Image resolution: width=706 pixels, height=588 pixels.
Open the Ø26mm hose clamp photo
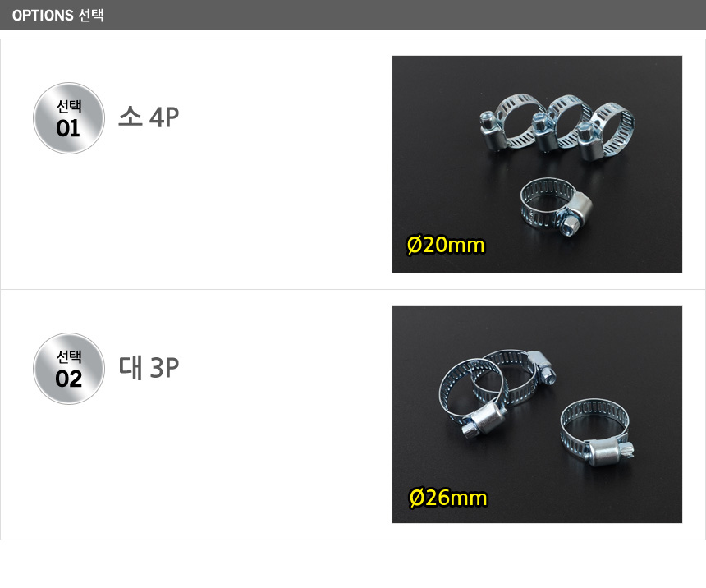[537, 414]
